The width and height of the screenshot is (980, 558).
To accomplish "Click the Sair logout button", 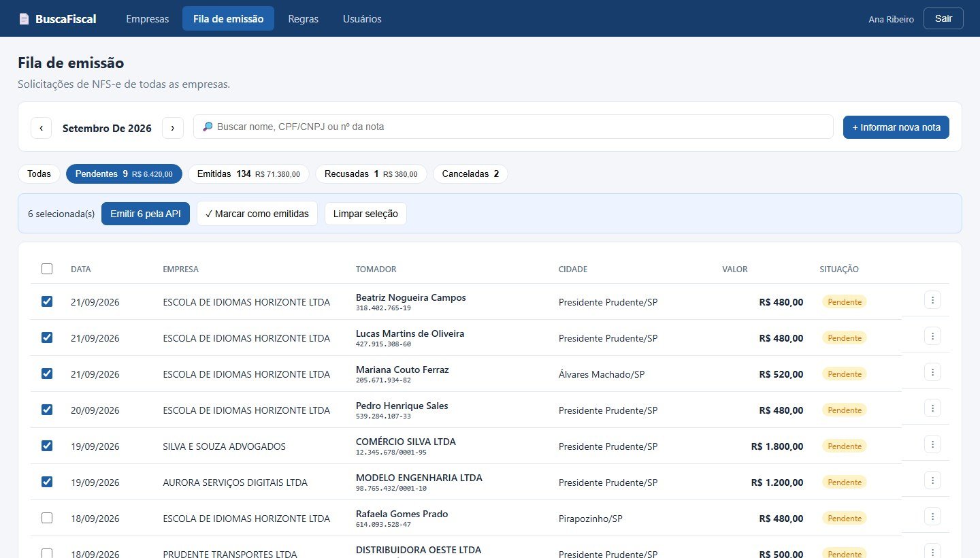I will tap(943, 18).
